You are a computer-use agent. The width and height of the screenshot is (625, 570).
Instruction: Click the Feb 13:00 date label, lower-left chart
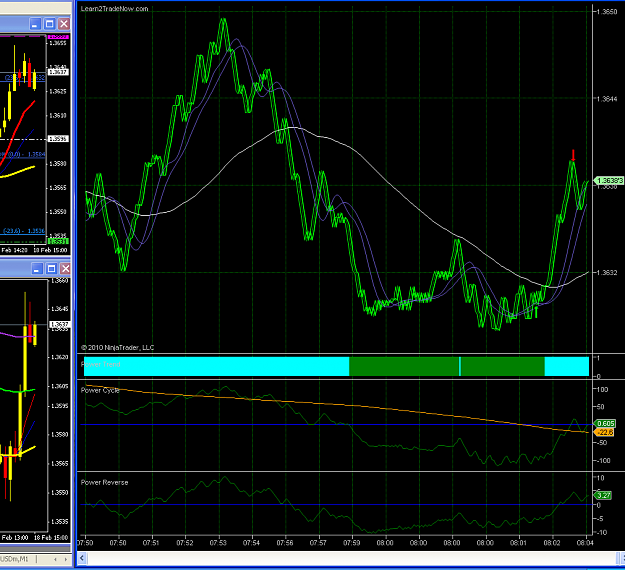click(15, 537)
